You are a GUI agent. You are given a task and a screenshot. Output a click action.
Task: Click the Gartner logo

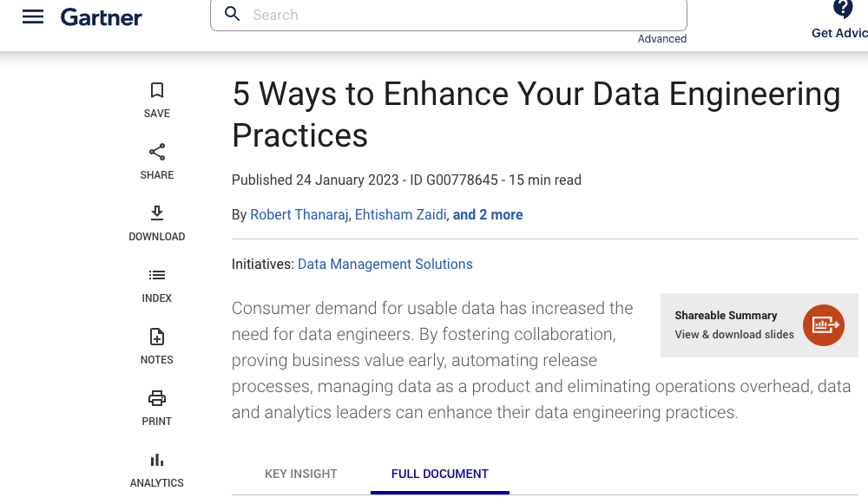click(x=101, y=16)
